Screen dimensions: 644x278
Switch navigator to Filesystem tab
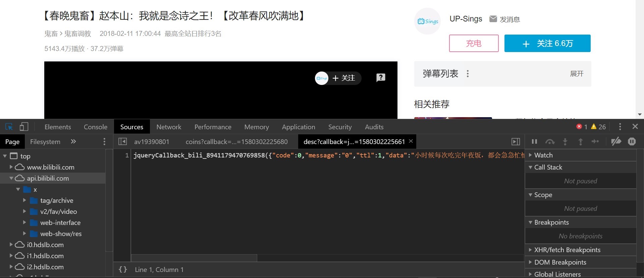tap(45, 142)
